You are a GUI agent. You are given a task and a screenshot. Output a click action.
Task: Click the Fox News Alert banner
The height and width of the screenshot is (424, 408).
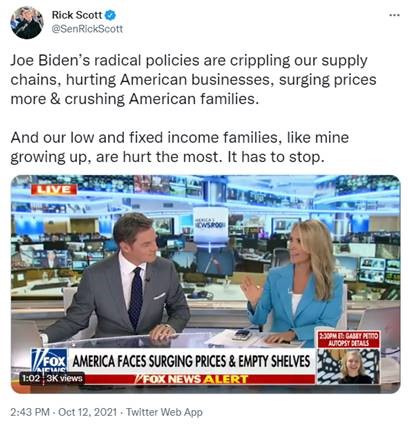192,379
